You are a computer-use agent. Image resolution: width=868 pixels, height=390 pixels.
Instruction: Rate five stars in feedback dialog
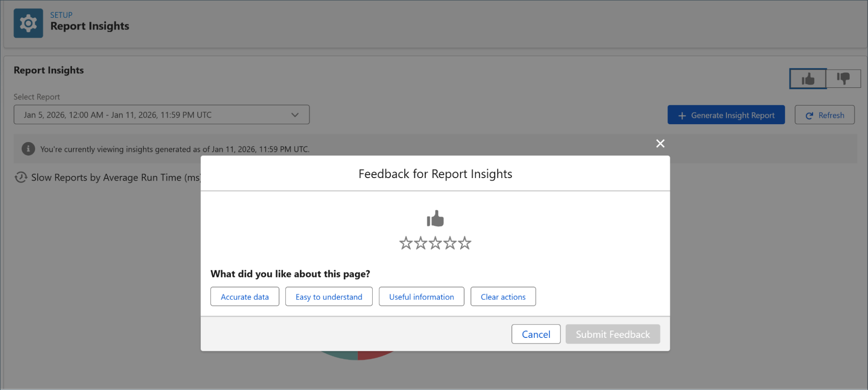[x=465, y=243]
